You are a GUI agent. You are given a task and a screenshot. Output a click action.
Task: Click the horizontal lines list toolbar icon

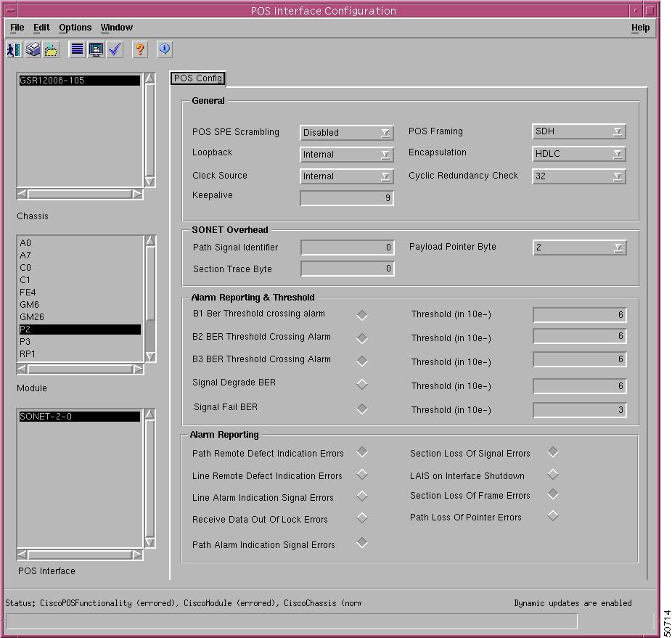[x=77, y=50]
